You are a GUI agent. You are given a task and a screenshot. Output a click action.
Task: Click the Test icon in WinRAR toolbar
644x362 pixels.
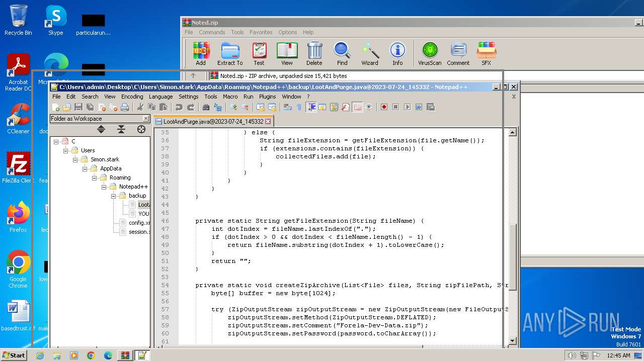259,54
